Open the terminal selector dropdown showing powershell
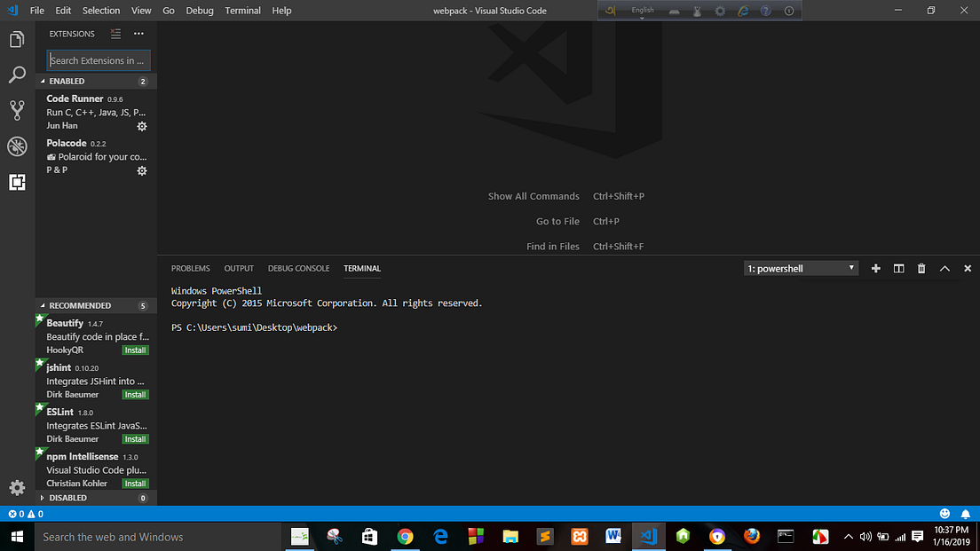 click(799, 267)
